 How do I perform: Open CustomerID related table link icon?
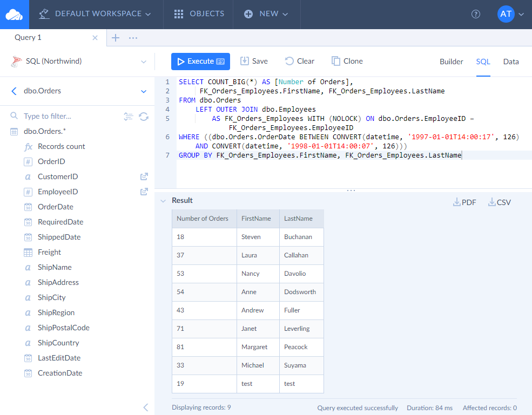tap(144, 176)
